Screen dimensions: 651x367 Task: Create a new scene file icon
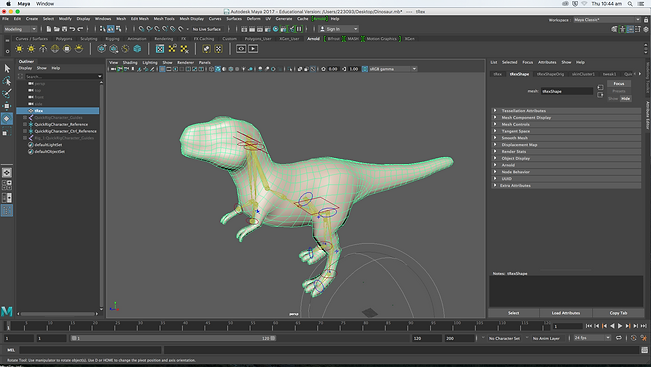pyautogui.click(x=49, y=29)
